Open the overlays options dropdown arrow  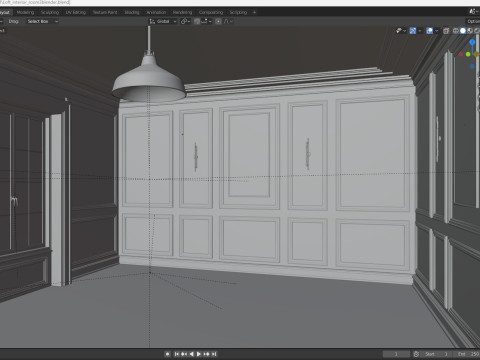point(436,31)
